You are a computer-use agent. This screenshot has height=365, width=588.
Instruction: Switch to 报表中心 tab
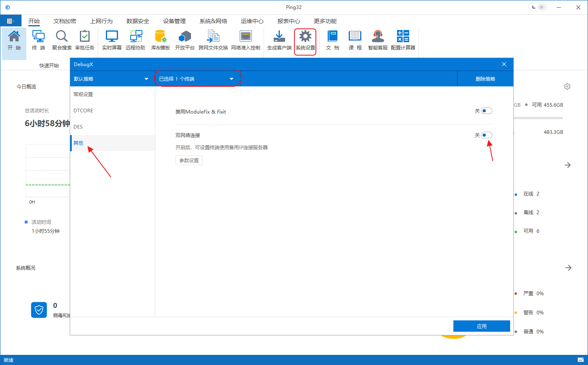tap(289, 21)
